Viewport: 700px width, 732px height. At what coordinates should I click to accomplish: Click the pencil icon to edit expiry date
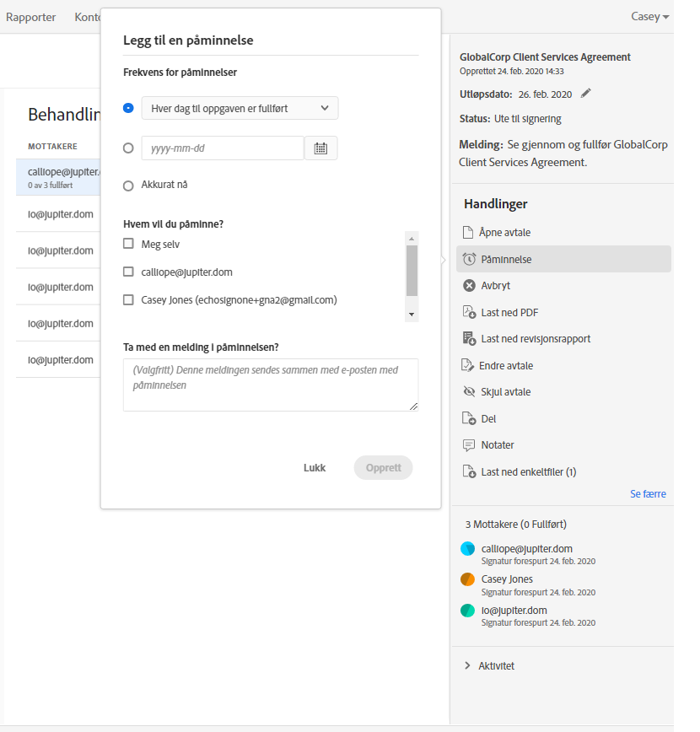586,94
